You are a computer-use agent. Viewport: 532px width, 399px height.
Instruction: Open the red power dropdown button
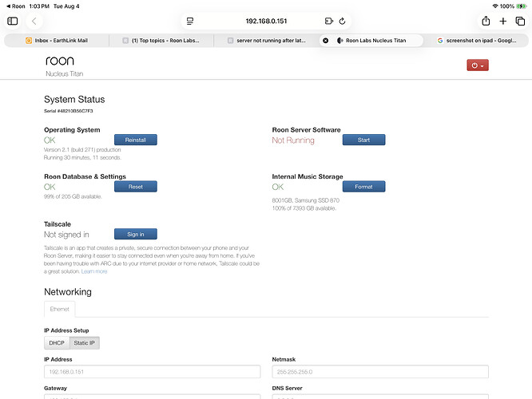pos(478,65)
